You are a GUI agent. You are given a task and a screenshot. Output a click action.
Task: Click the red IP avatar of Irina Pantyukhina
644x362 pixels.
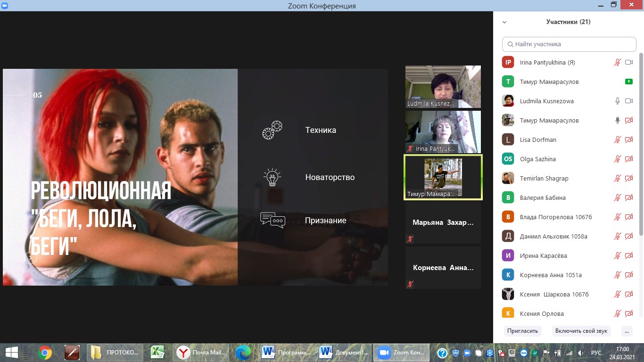[508, 62]
